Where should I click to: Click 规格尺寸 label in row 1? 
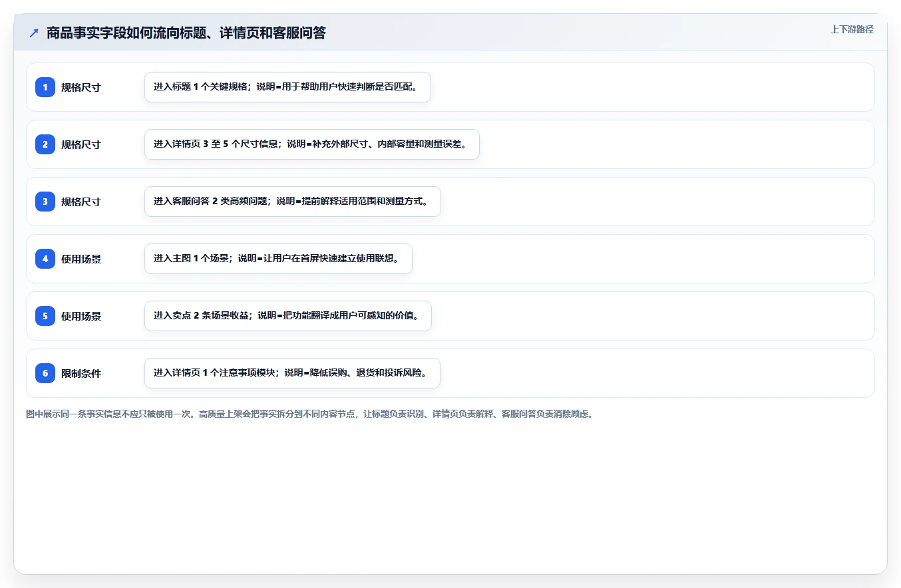(x=81, y=87)
